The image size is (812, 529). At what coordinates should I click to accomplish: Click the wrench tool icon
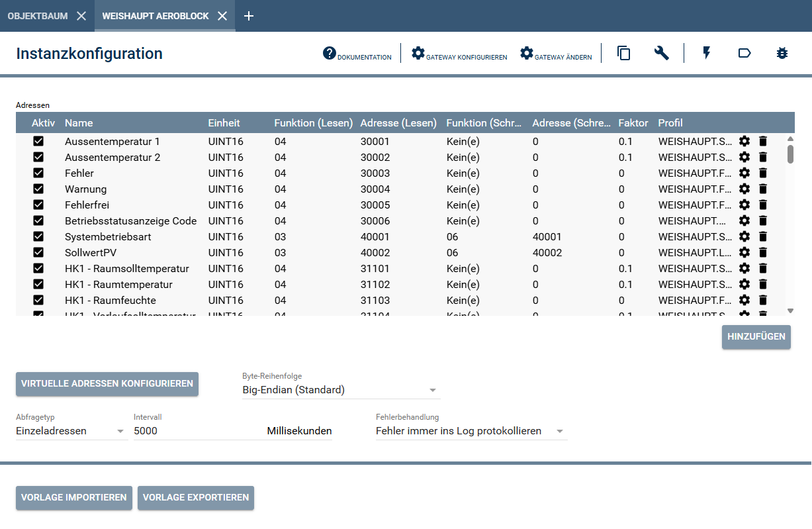[662, 54]
